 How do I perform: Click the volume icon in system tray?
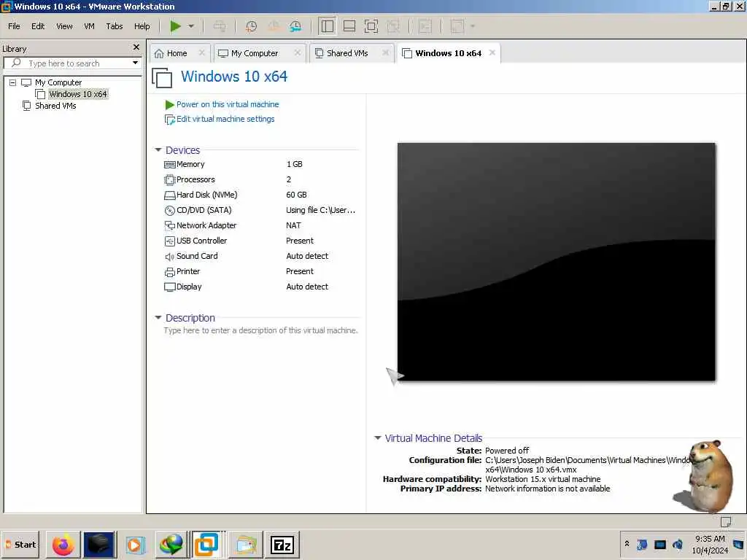pyautogui.click(x=678, y=544)
